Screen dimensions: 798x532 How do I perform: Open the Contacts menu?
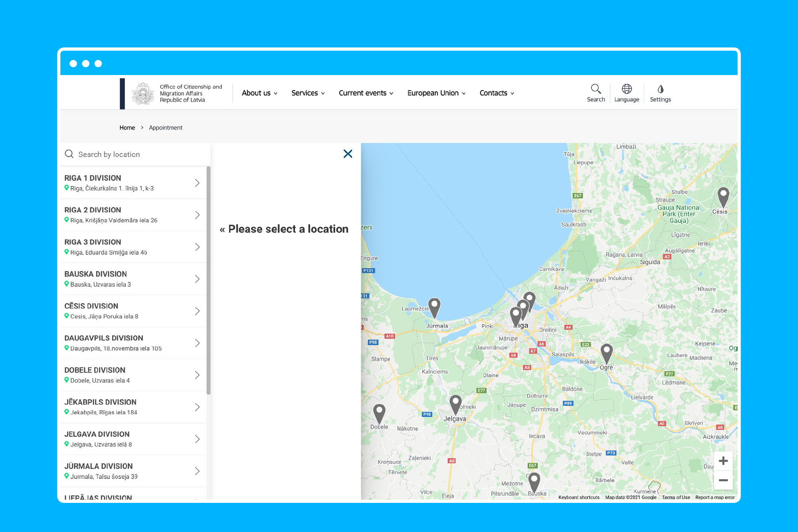pyautogui.click(x=496, y=93)
